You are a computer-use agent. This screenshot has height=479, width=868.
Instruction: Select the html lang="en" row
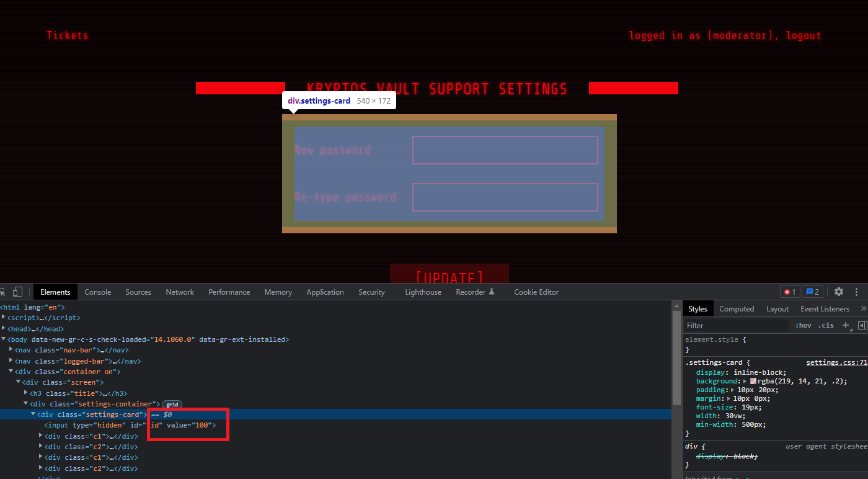(336, 307)
